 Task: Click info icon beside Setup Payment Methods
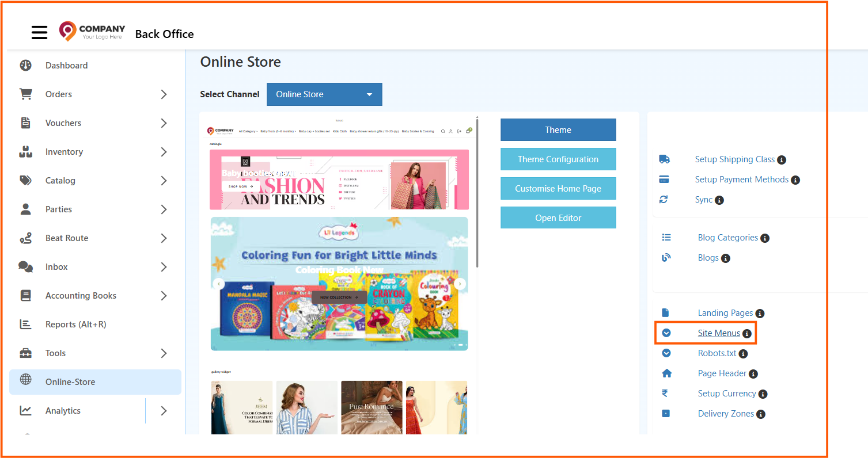pyautogui.click(x=795, y=180)
